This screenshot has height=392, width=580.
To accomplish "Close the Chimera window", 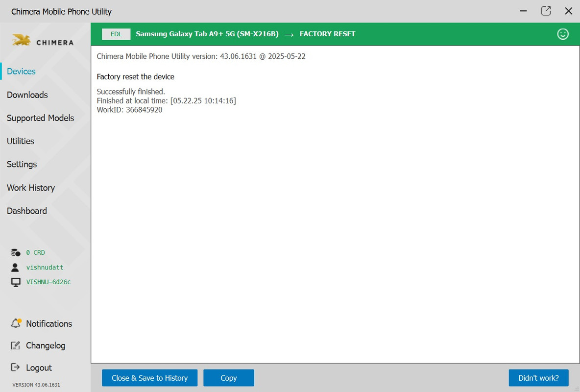I will [x=569, y=11].
